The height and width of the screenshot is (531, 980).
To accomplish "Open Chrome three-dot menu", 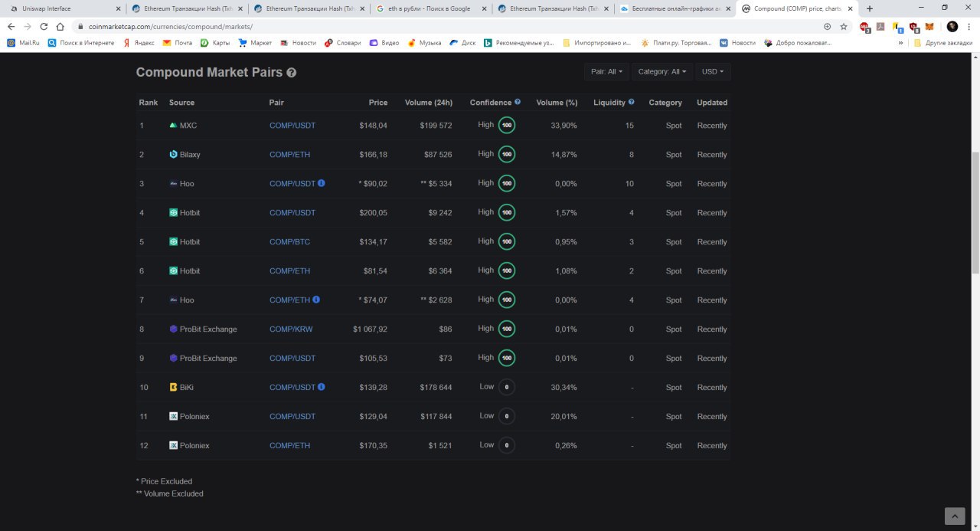I will (x=969, y=26).
